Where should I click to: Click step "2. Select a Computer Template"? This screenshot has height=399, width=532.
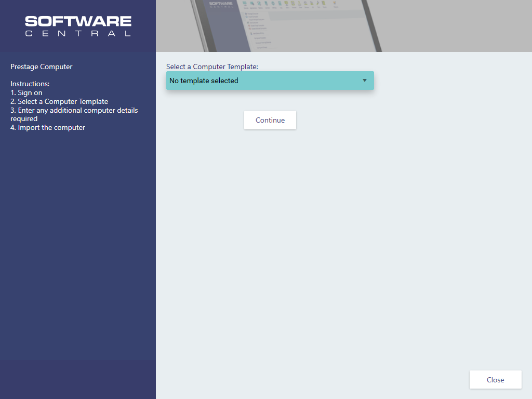pyautogui.click(x=59, y=101)
